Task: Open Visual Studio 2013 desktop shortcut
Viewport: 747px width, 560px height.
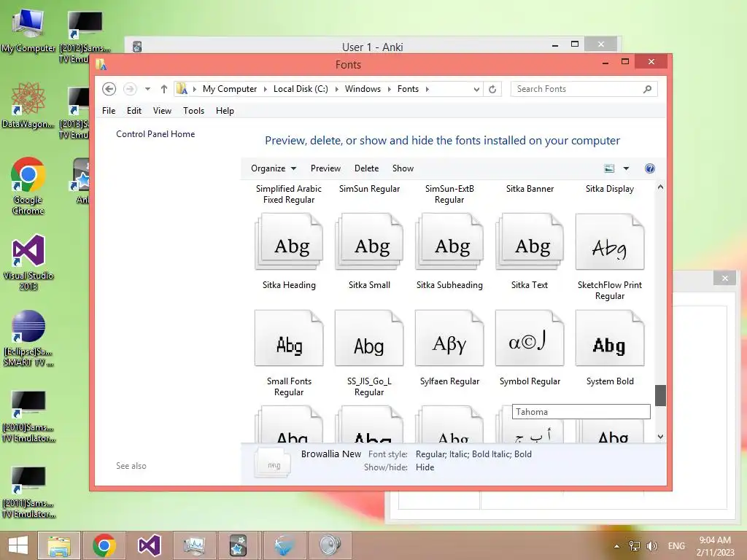Action: [28, 262]
